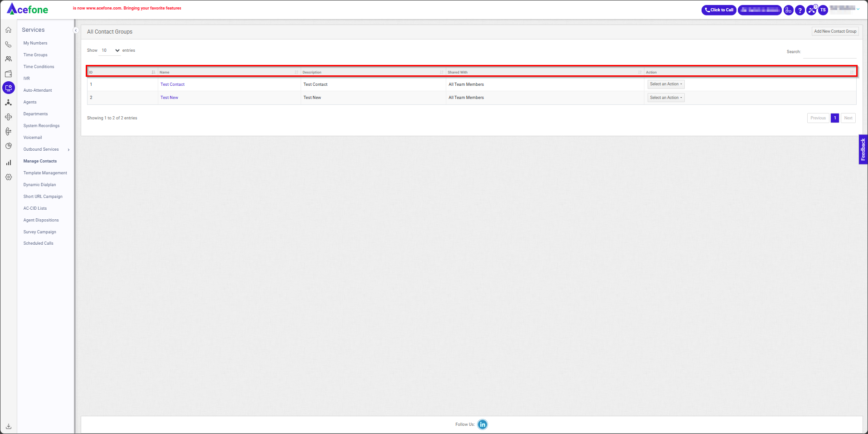The image size is (868, 434).
Task: Open Voicemail menu item
Action: (33, 138)
